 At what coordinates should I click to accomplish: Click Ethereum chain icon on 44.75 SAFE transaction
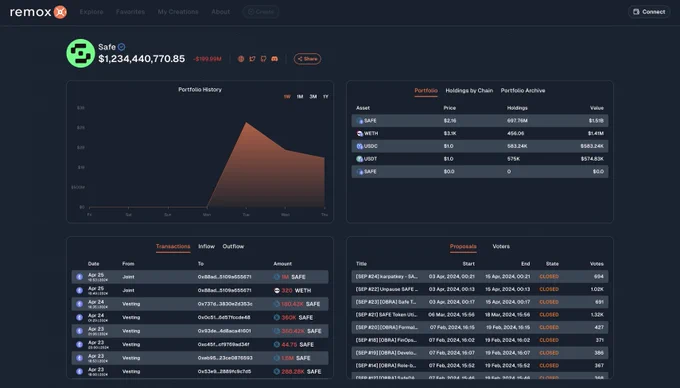(x=79, y=345)
